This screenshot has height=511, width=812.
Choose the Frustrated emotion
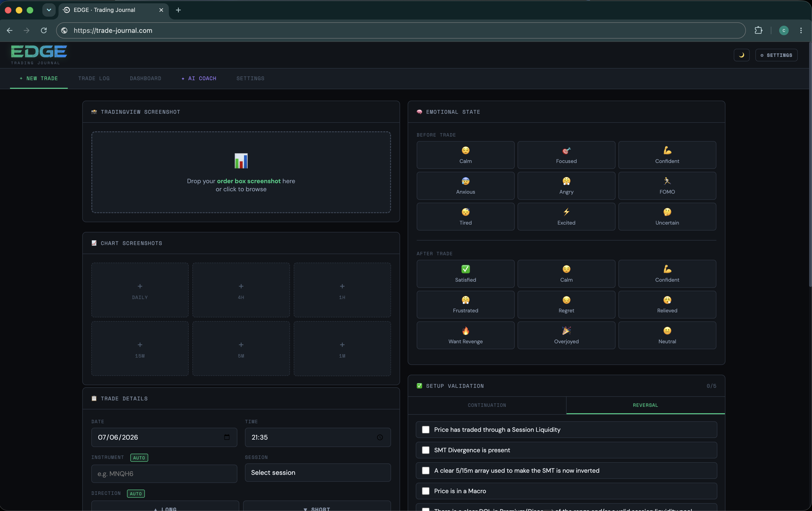tap(465, 305)
